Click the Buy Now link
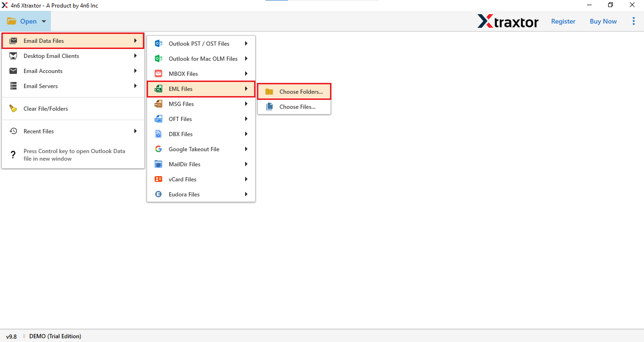 point(603,21)
